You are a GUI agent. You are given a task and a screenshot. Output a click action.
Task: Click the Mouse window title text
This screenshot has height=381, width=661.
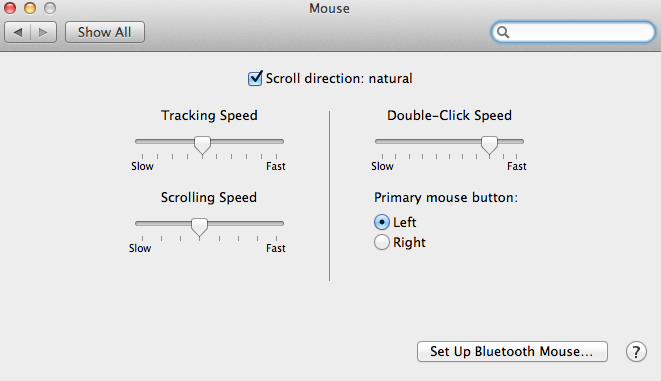click(329, 8)
